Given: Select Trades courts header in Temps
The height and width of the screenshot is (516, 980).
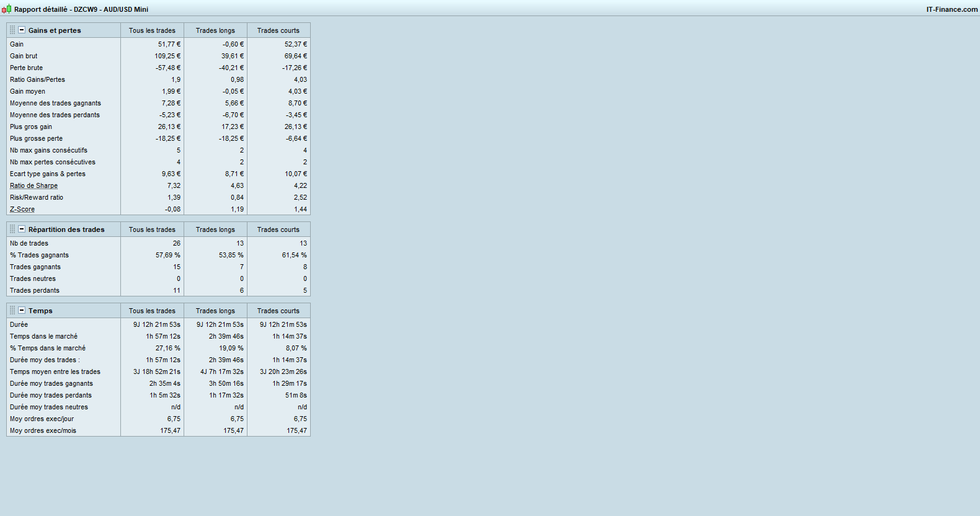Looking at the screenshot, I should click(x=278, y=311).
